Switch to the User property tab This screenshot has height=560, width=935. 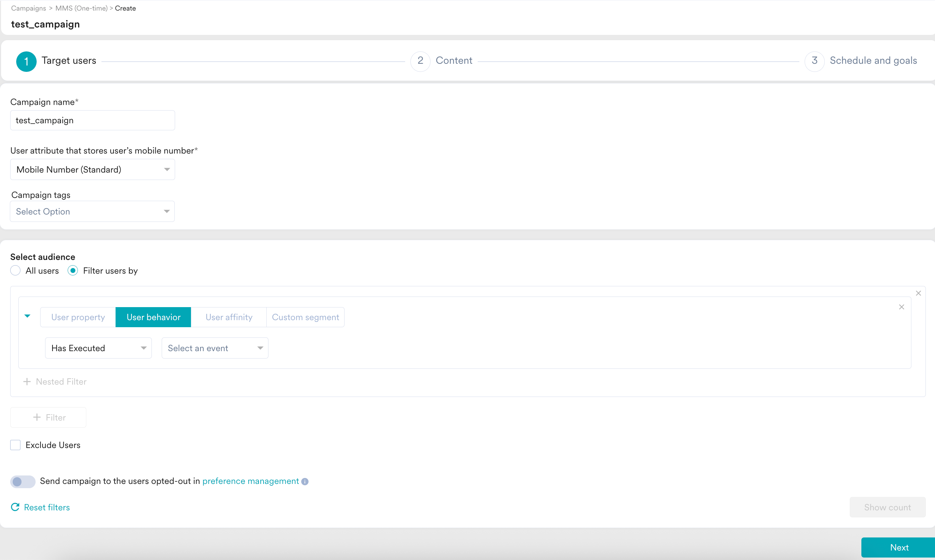78,317
